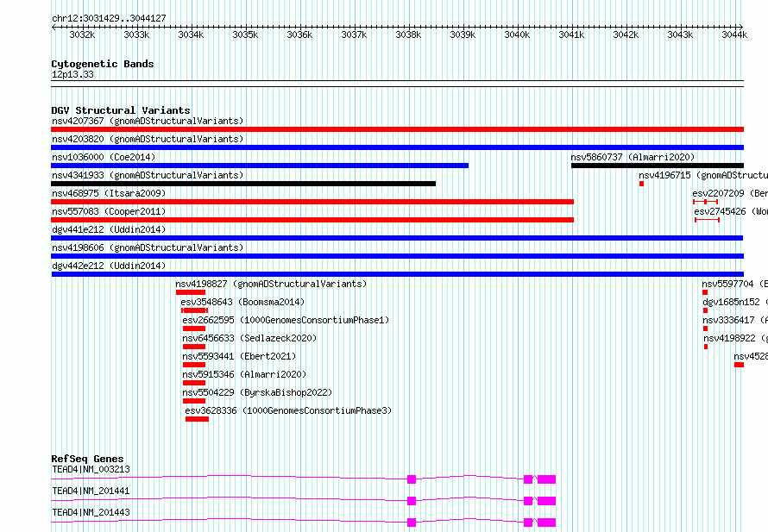Viewport: 768px width, 532px height.
Task: Click the nsv5593441 Ebert2021 red block
Action: coord(194,365)
